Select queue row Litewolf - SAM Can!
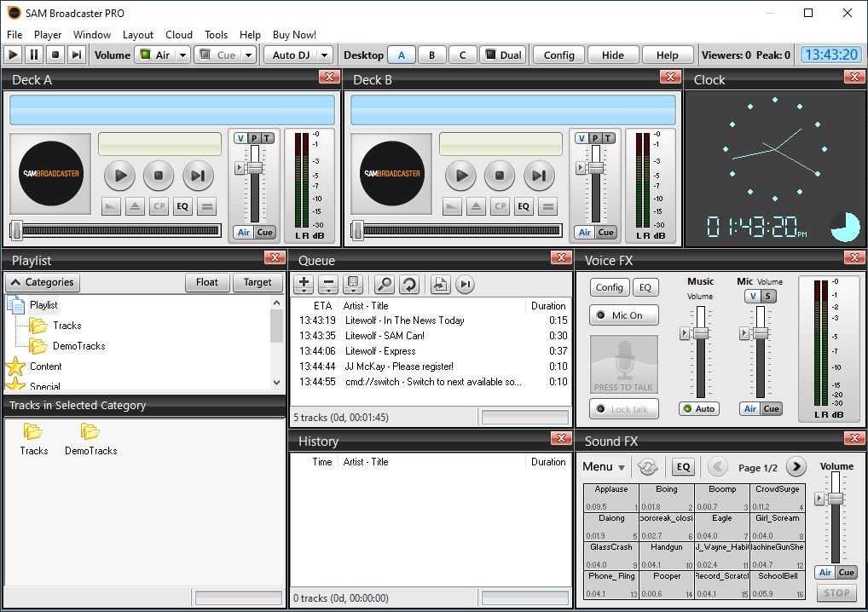 (x=431, y=336)
